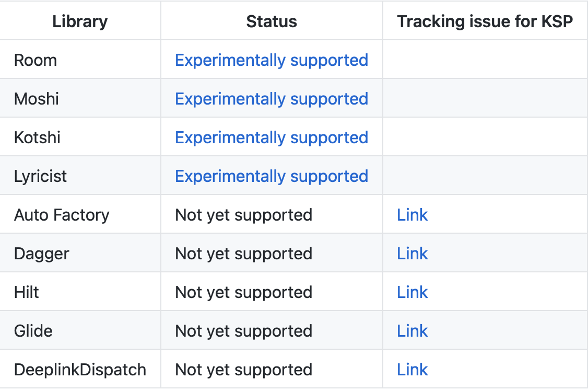The image size is (588, 390).
Task: Open the Auto Factory tracking issue Link
Action: tap(412, 215)
